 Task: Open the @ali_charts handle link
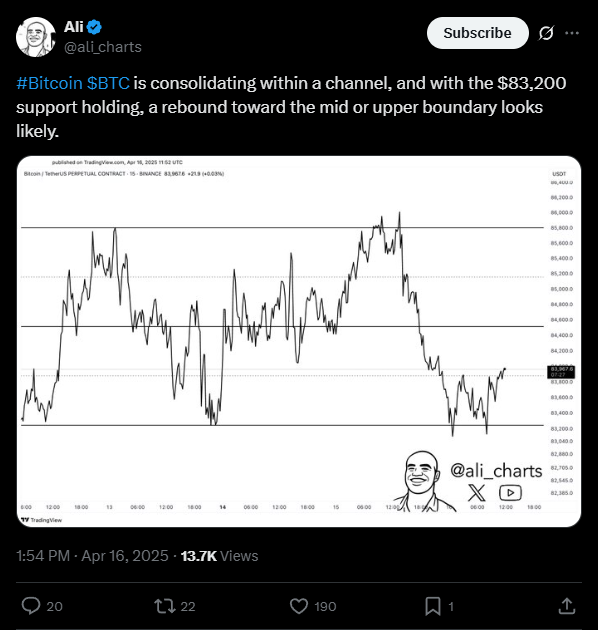103,47
